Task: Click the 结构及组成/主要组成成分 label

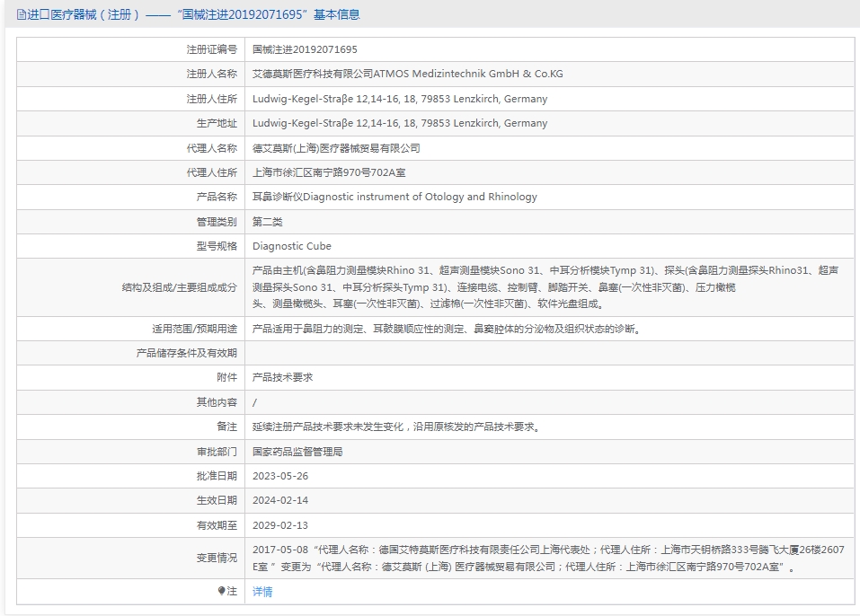Action: (x=180, y=287)
